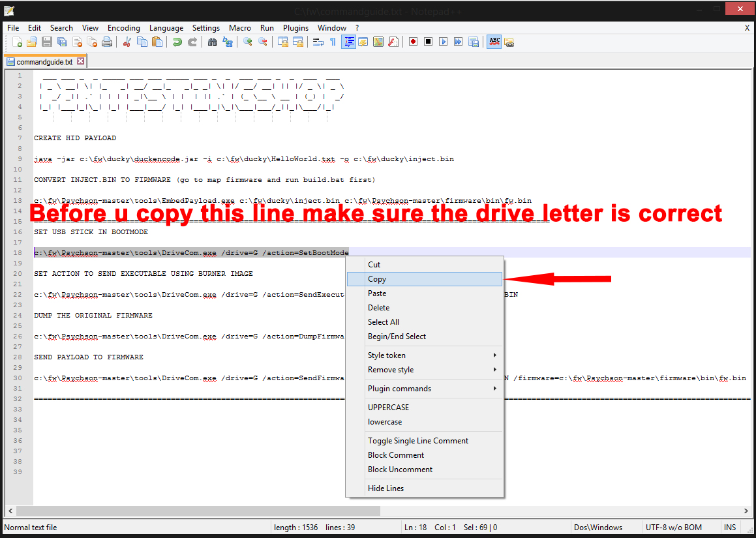The height and width of the screenshot is (538, 756).
Task: Toggle show all characters pilcrow icon
Action: [x=333, y=42]
